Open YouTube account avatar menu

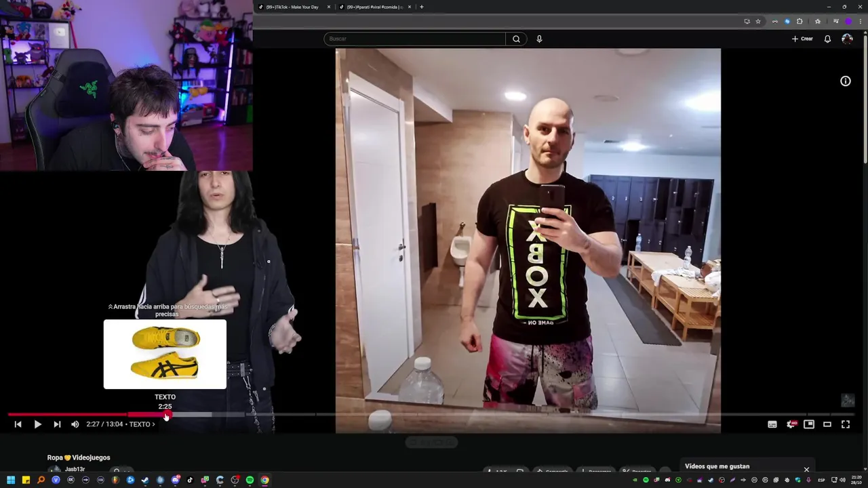(847, 39)
